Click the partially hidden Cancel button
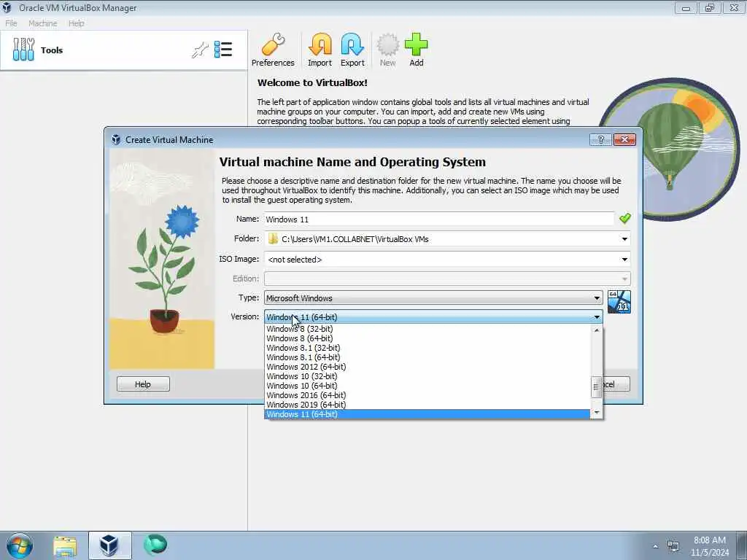This screenshot has height=560, width=747. tap(616, 384)
